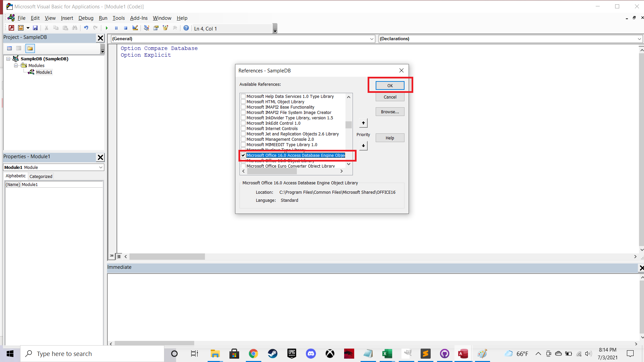Click the Browse... button
Screen dimensions: 644x362
[x=390, y=112]
